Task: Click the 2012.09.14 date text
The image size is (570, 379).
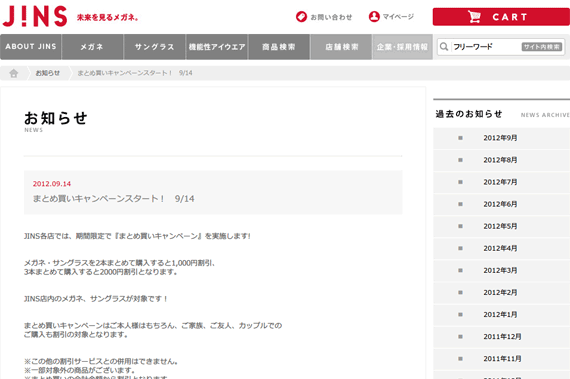Action: (52, 184)
